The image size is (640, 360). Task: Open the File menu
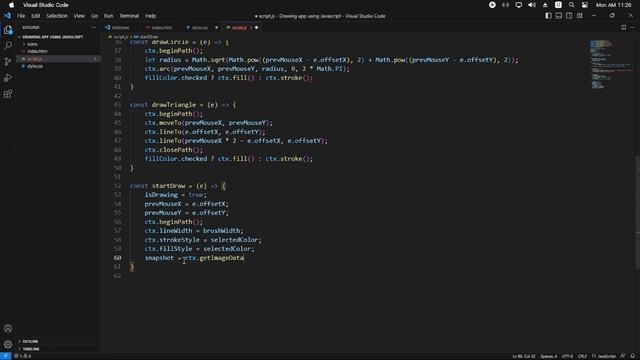[21, 16]
